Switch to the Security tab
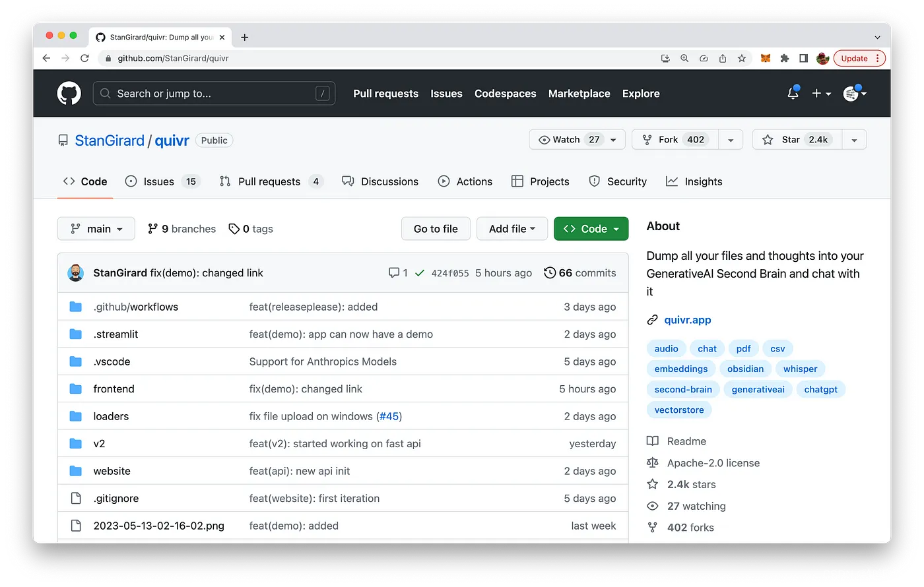This screenshot has width=924, height=587. tap(618, 181)
